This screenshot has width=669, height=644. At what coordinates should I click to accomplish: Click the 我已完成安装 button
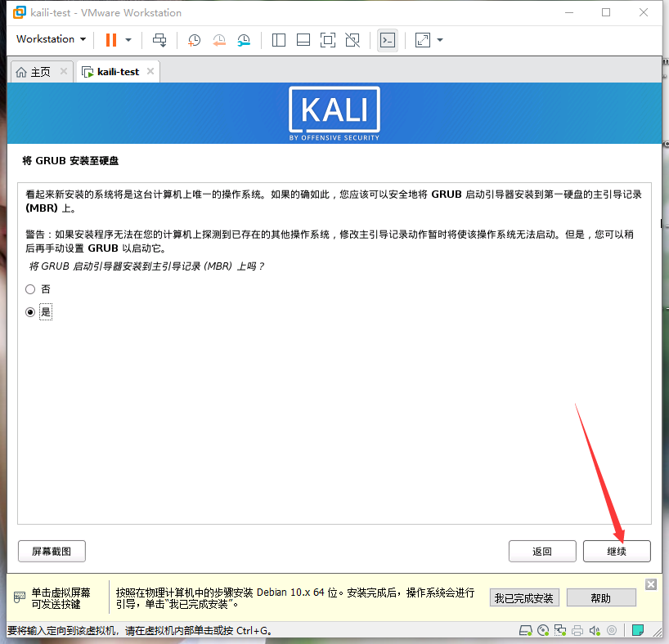tap(524, 597)
